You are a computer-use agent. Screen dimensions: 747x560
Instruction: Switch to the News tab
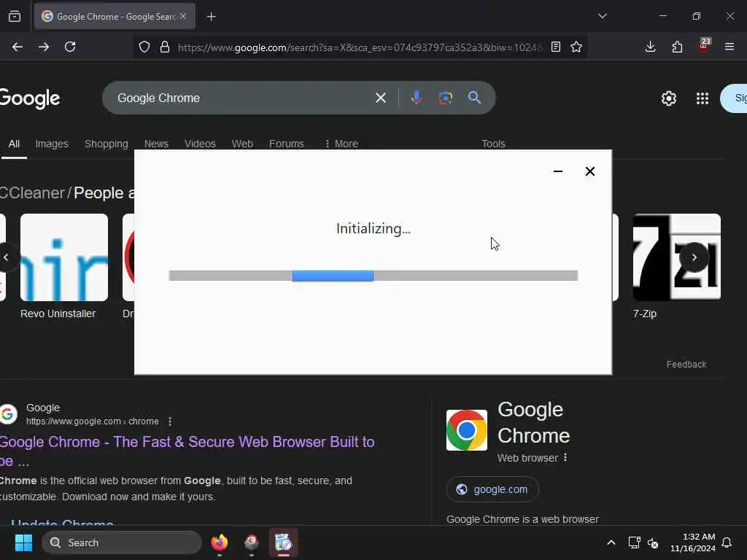tap(156, 144)
